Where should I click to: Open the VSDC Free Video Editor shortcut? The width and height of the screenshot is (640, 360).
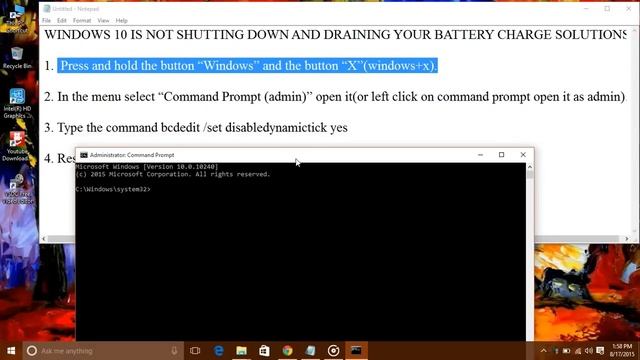18,190
